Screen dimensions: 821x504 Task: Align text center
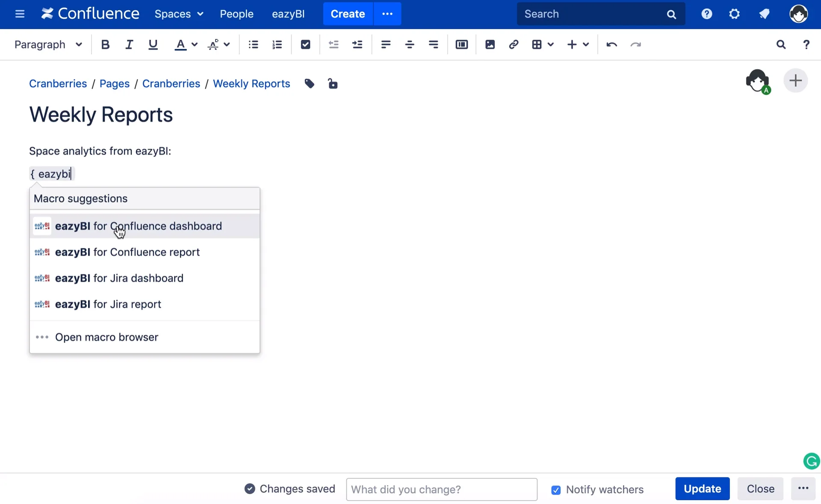(410, 44)
